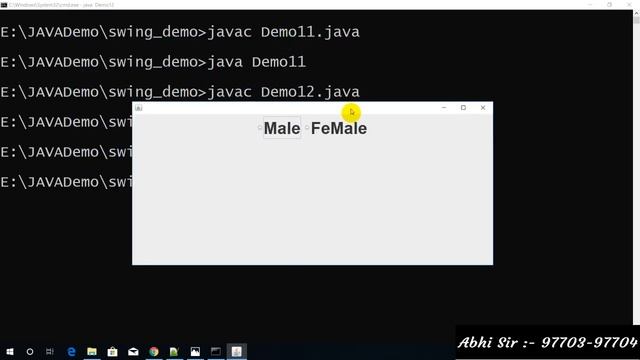Open Photos app from taskbar
The height and width of the screenshot is (360, 640).
(195, 351)
